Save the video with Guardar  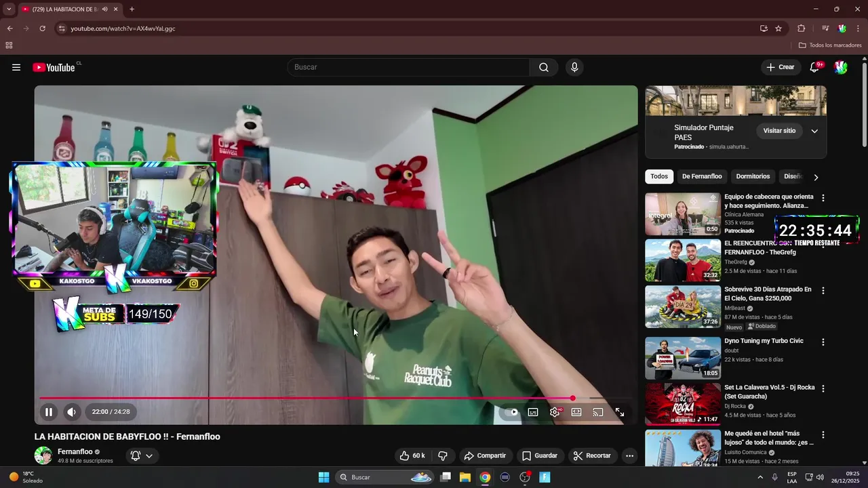point(540,455)
